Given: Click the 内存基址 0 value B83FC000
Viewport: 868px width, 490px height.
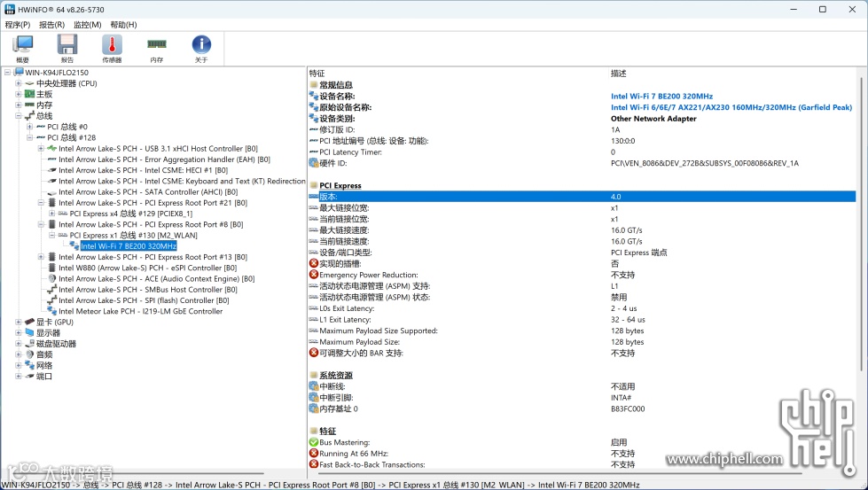Looking at the screenshot, I should click(x=628, y=408).
